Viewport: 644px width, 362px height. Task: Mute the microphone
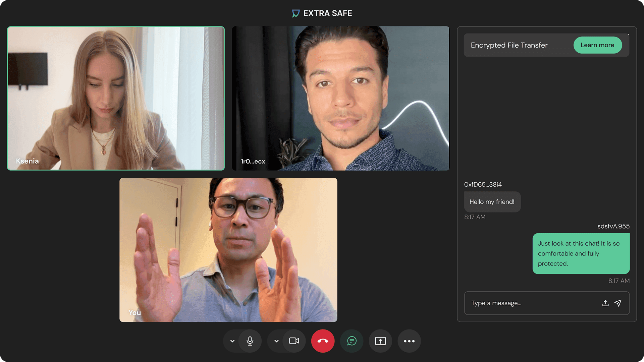tap(250, 341)
